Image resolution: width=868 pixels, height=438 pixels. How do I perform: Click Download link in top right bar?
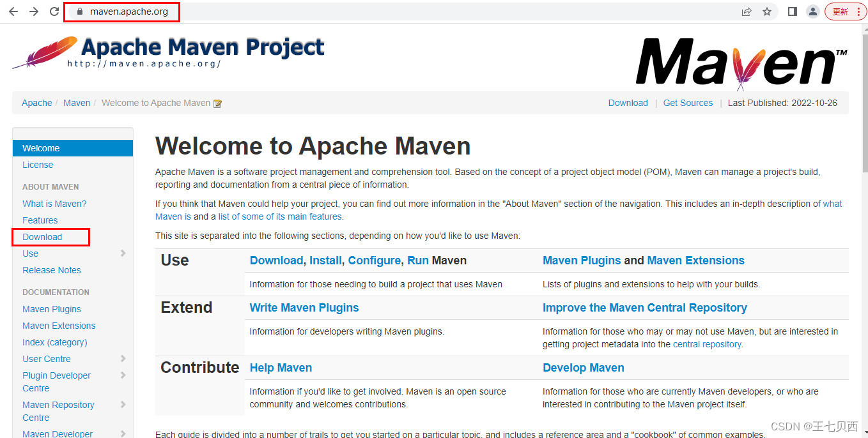point(628,103)
